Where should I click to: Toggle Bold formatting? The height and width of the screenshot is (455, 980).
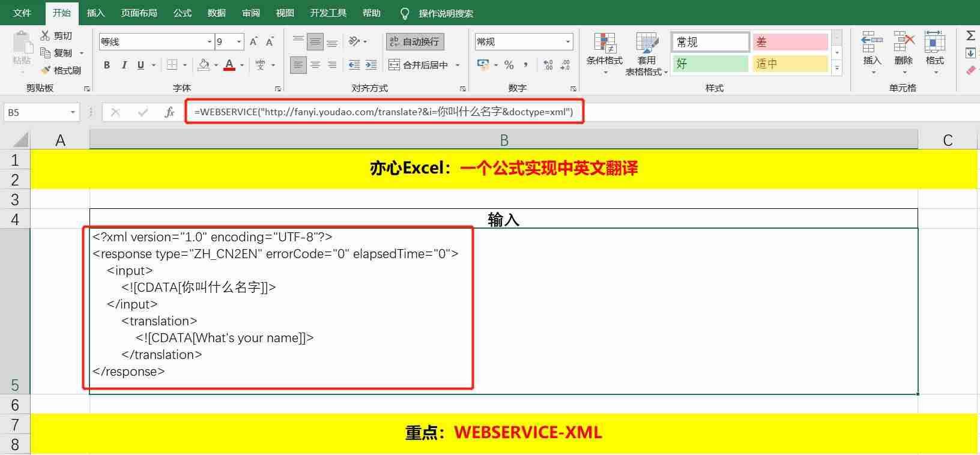(x=107, y=65)
